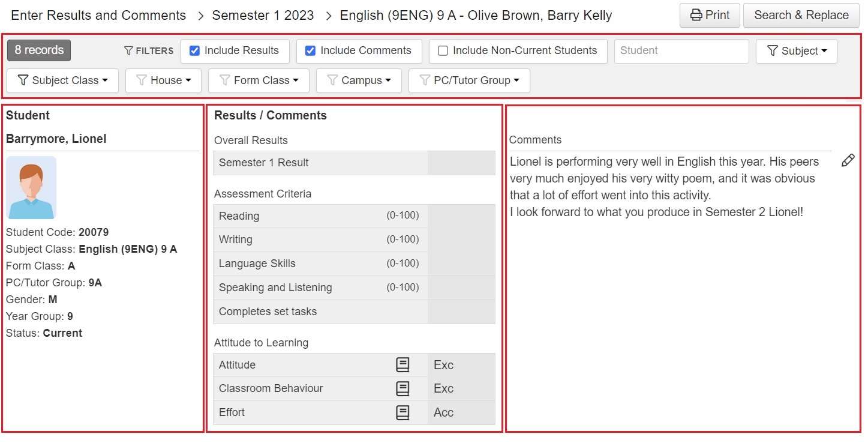Expand the Subject Class filter dropdown

[x=62, y=80]
